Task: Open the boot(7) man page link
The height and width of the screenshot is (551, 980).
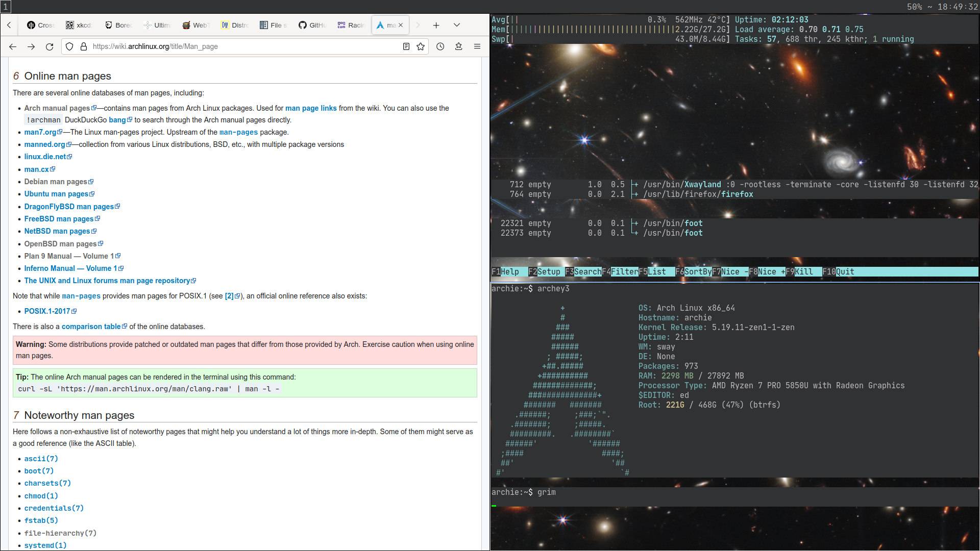Action: click(x=39, y=471)
